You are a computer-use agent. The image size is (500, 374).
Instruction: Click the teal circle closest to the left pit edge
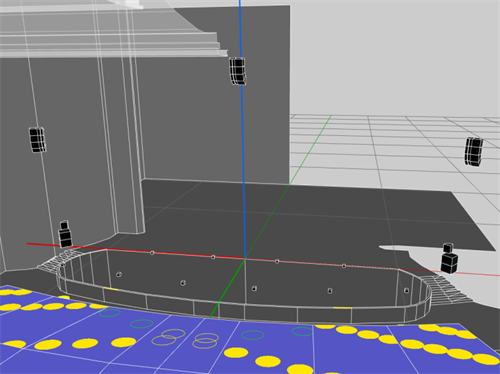[110, 313]
